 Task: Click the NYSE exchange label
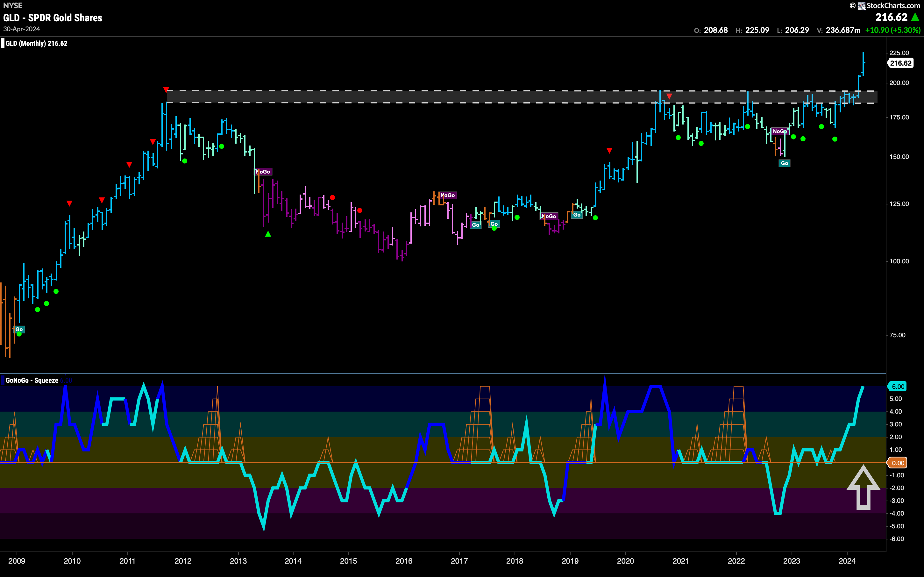13,5
